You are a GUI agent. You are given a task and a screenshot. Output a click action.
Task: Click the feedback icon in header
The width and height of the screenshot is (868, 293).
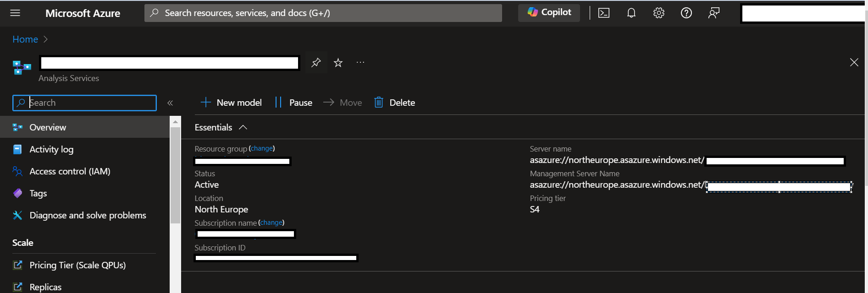[714, 13]
